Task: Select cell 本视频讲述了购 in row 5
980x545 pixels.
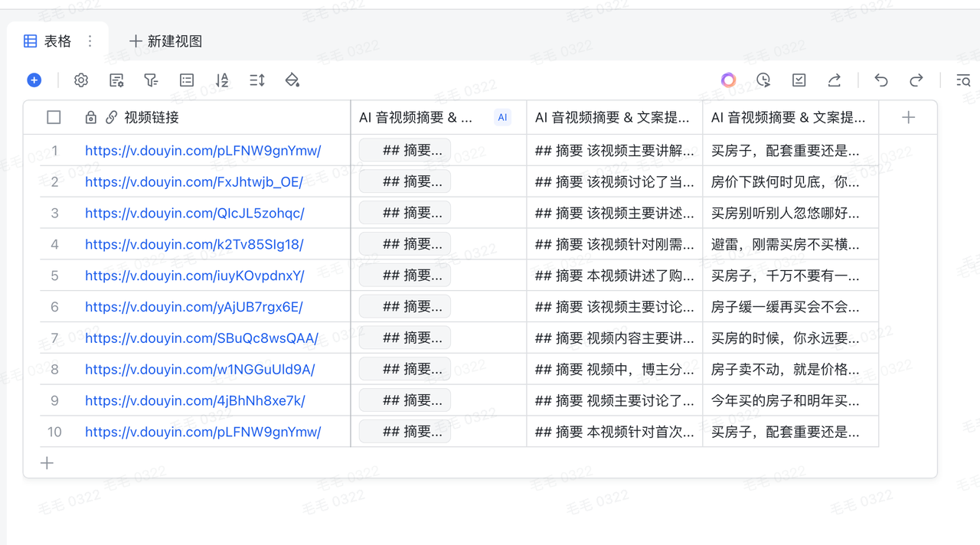Action: [615, 276]
